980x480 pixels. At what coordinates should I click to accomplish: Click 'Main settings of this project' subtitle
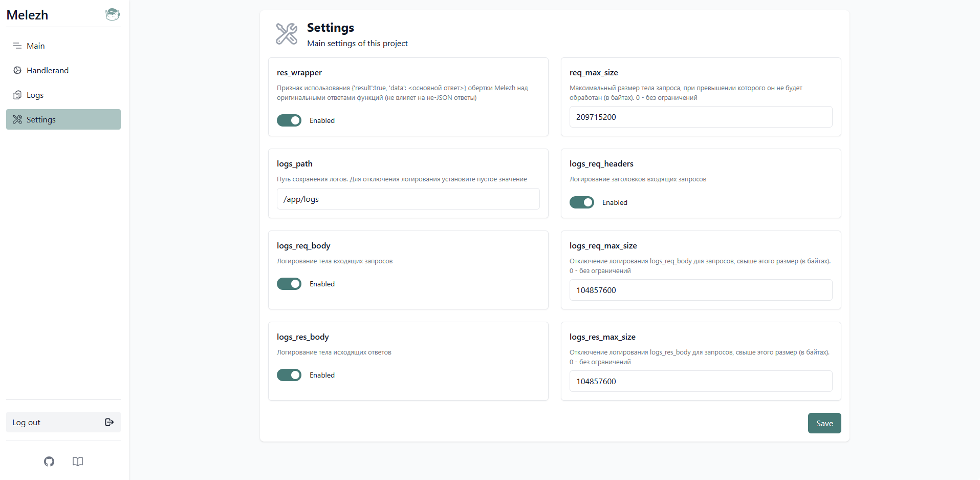[x=357, y=44]
